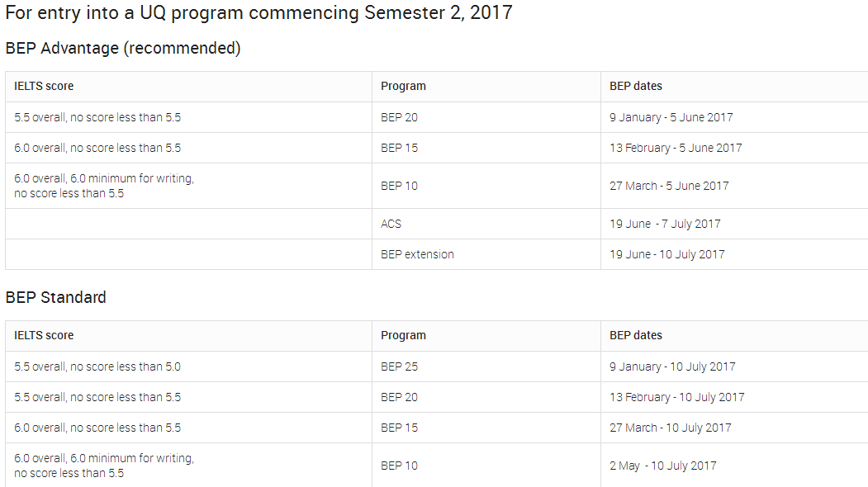Click the 13 February - 10 July 2017 dates
This screenshot has height=487, width=868.
point(676,397)
